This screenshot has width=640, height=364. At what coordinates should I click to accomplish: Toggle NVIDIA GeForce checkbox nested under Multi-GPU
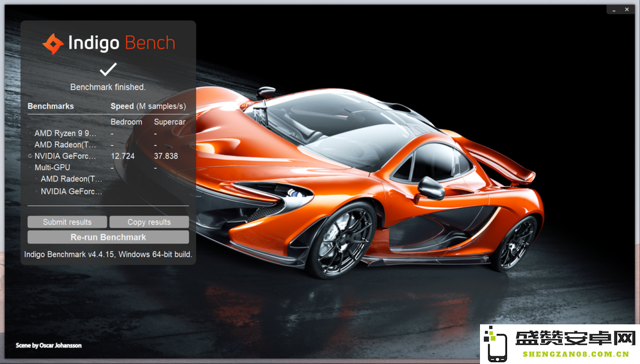click(36, 191)
